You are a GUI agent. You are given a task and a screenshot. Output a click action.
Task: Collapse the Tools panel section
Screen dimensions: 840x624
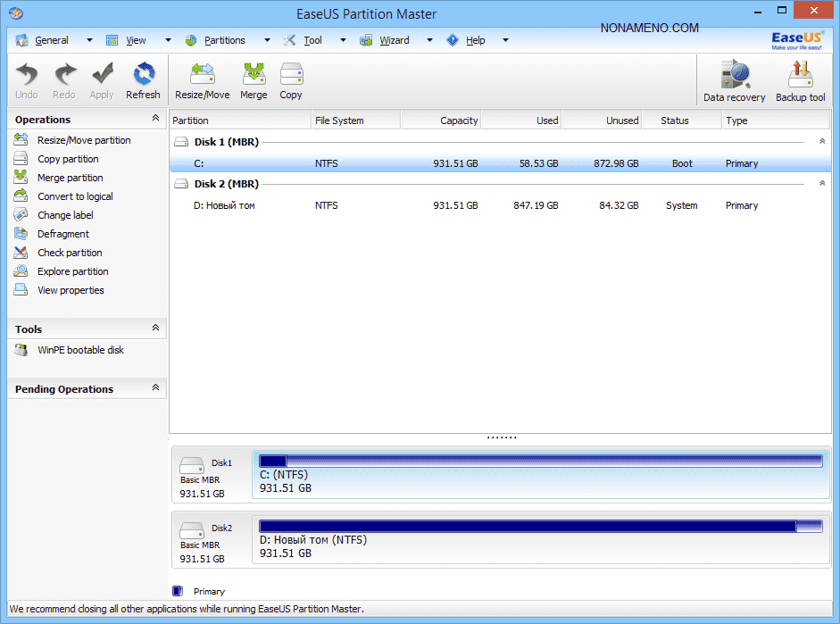(155, 329)
